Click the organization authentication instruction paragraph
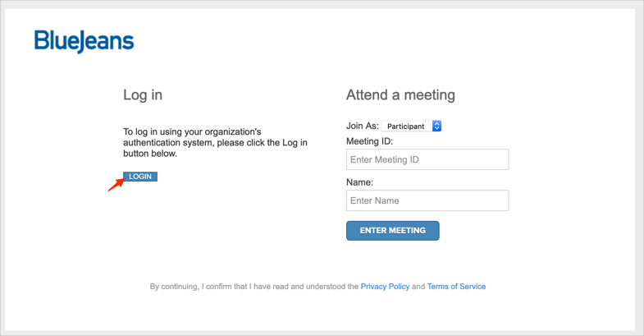This screenshot has width=644, height=336. pyautogui.click(x=215, y=142)
